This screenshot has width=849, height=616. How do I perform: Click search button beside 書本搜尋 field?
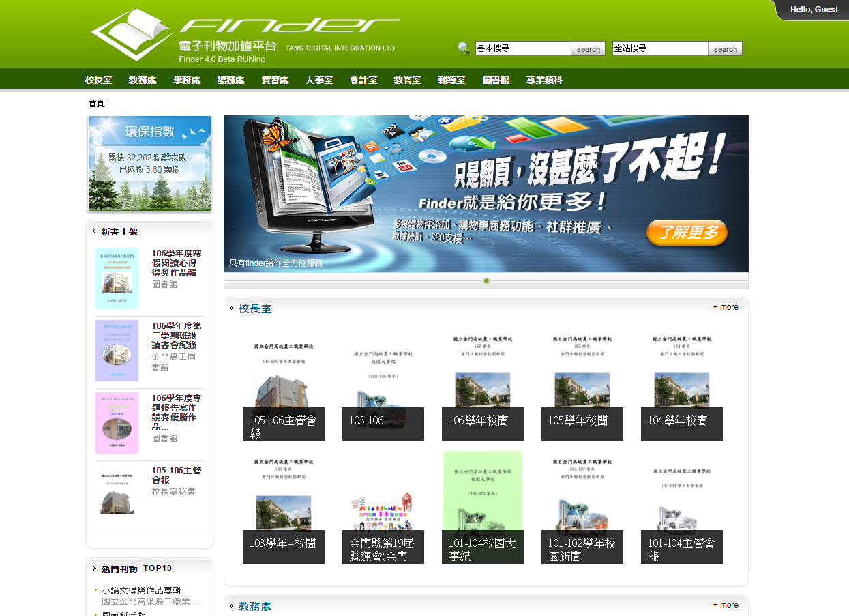tap(589, 48)
